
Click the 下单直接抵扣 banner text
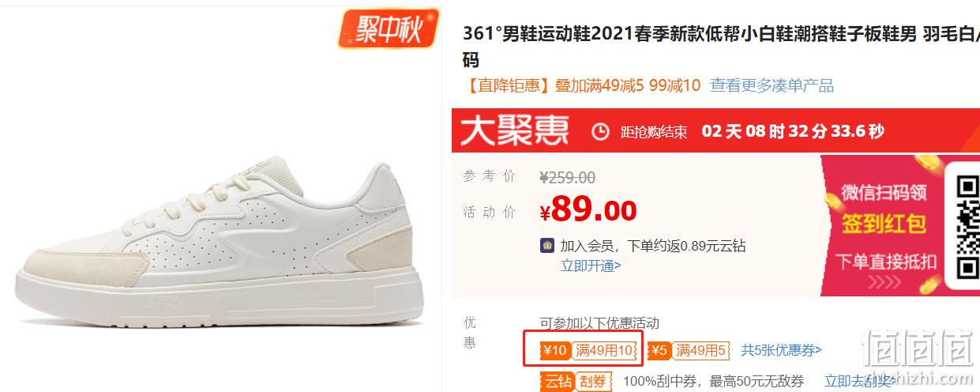pyautogui.click(x=886, y=261)
